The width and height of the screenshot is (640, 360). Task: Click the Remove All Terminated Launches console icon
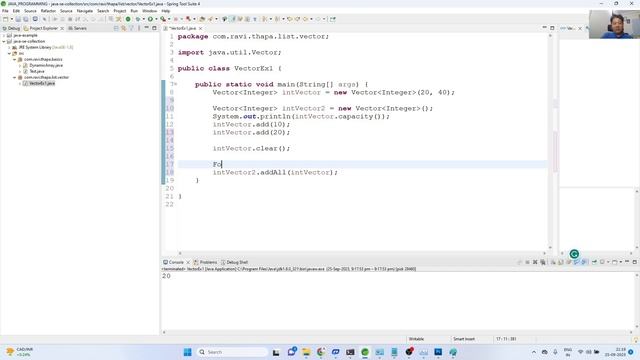pos(543,262)
